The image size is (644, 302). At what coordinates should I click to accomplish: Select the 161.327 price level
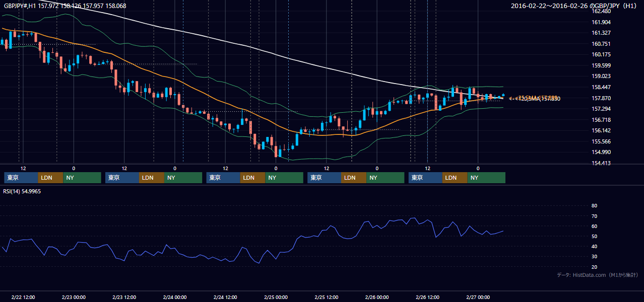(x=601, y=33)
